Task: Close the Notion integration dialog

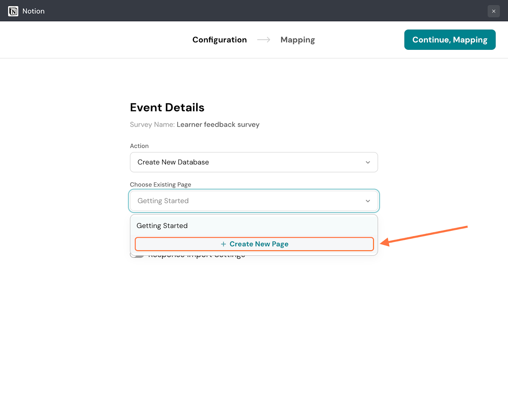Action: click(x=493, y=11)
